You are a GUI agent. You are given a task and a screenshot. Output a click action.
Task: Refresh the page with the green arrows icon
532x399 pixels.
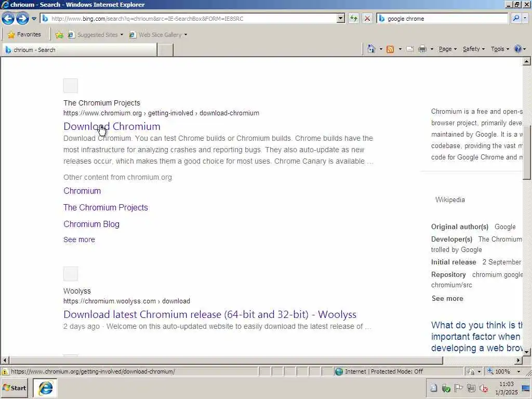tap(353, 19)
